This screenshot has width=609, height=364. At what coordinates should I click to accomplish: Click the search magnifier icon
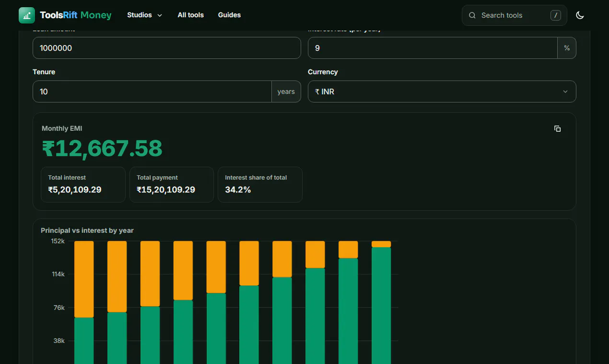tap(472, 15)
